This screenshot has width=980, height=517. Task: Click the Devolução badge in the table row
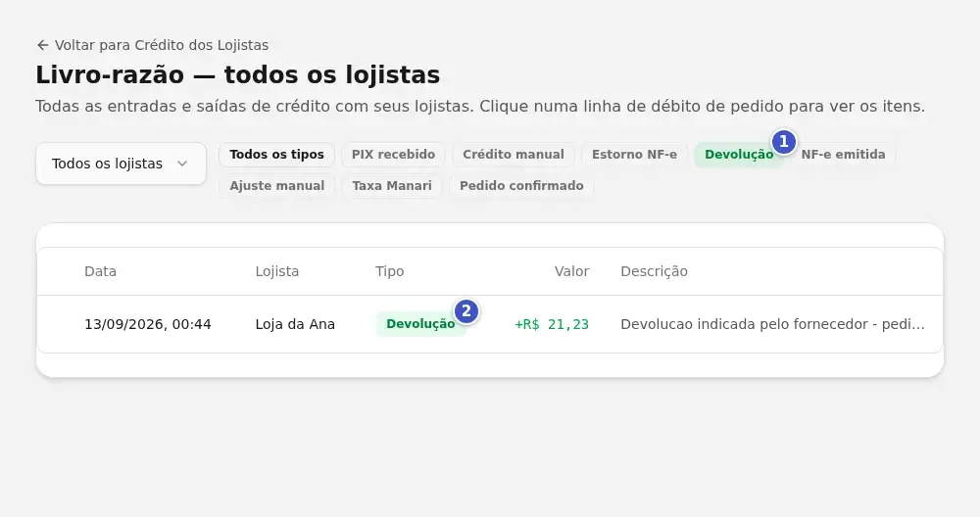[x=420, y=324]
